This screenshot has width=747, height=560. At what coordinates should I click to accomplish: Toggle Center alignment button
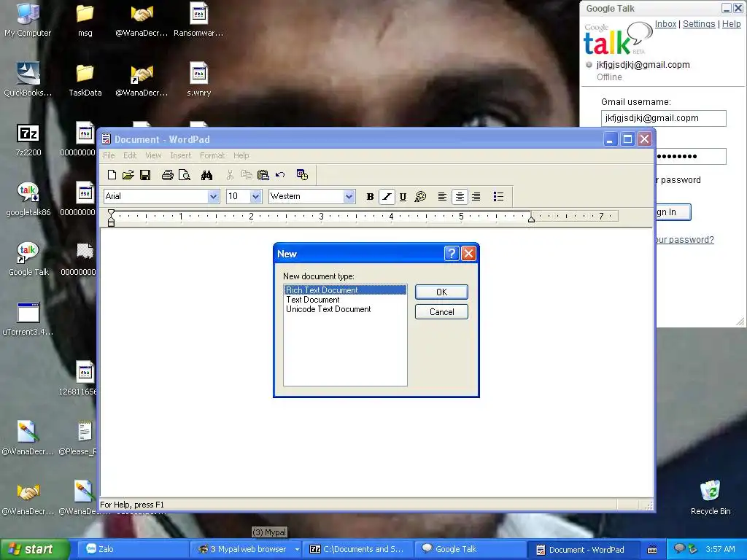pos(460,197)
